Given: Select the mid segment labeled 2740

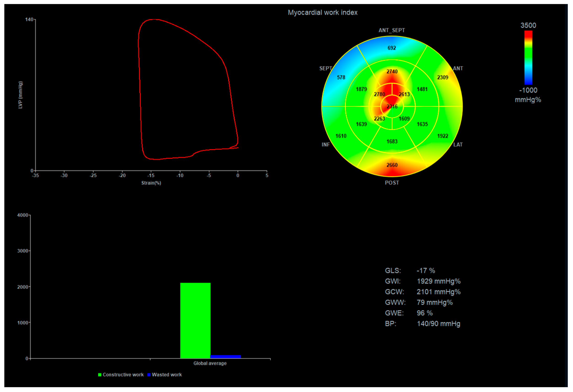Looking at the screenshot, I should (x=392, y=71).
